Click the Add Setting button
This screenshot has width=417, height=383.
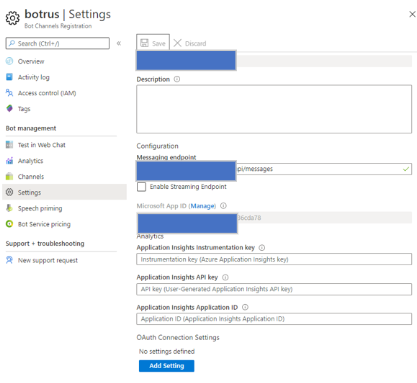167,366
